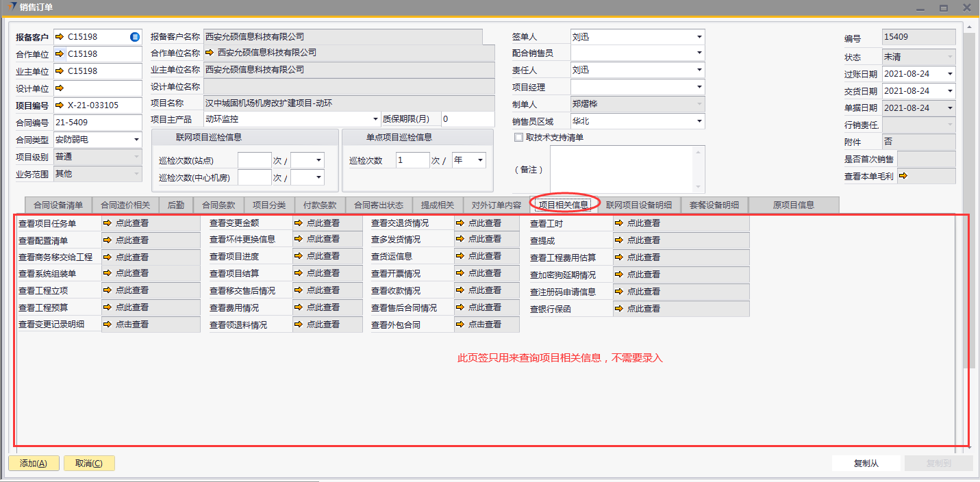Open the 付款条款 tab
This screenshot has width=980, height=482.
click(x=320, y=205)
